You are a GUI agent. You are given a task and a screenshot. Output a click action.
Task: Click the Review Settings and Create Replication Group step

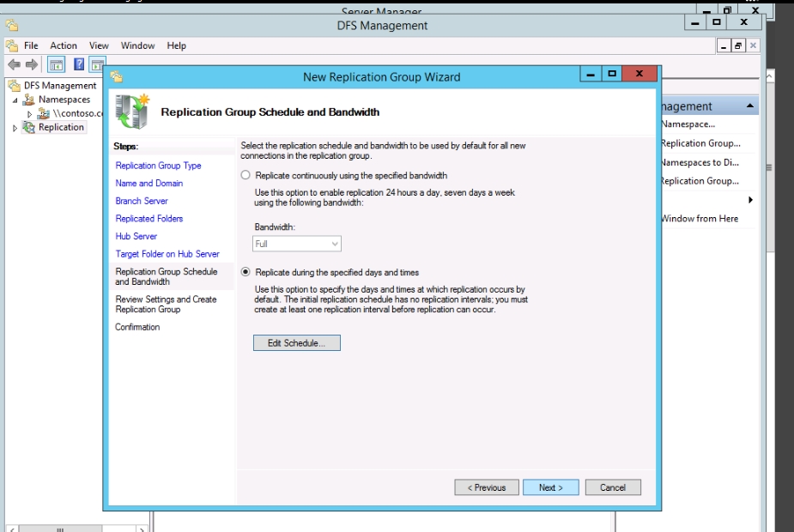pyautogui.click(x=166, y=305)
